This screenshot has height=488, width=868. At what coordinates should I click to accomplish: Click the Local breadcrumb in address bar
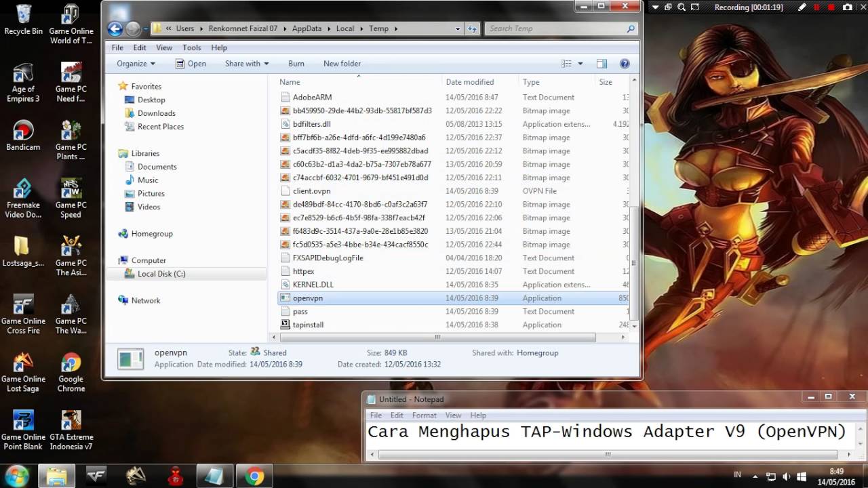[345, 28]
